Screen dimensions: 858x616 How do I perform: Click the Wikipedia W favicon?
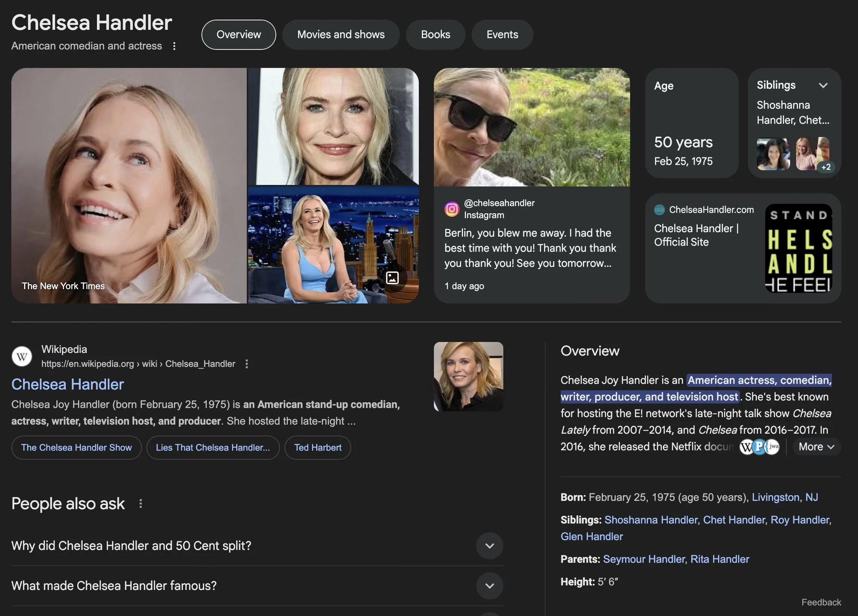tap(22, 356)
